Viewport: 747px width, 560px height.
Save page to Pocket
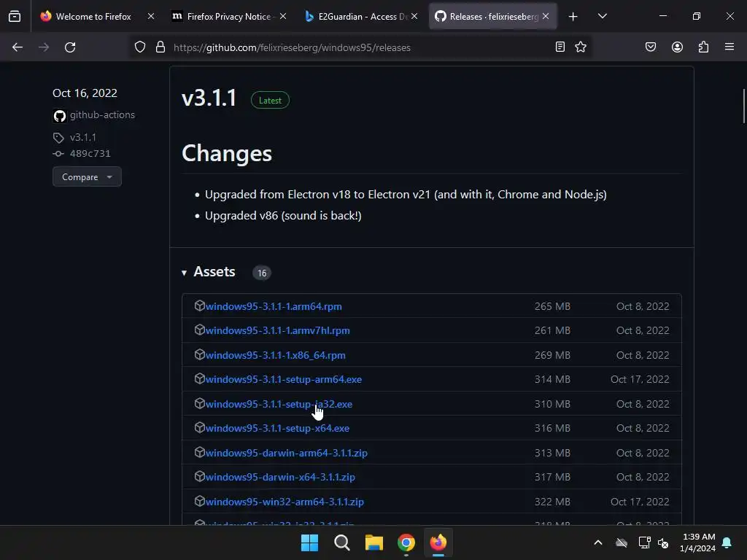(651, 47)
